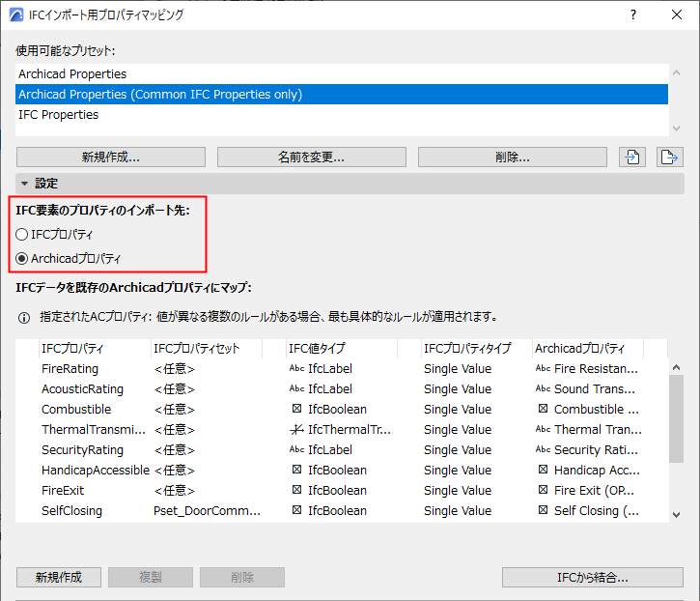Screen dimensions: 700x601
Task: Click the measure icon beside IfcThermalTr...
Action: (x=296, y=429)
